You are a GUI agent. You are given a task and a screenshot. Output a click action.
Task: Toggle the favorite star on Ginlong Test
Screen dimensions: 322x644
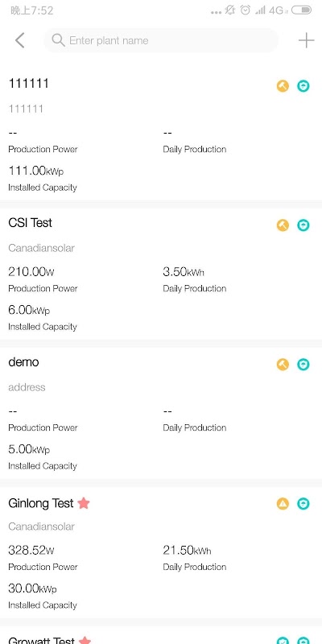[84, 503]
